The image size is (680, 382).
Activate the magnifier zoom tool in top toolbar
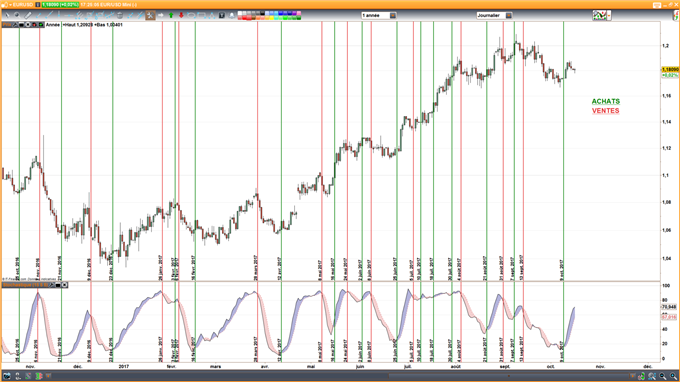click(x=17, y=15)
